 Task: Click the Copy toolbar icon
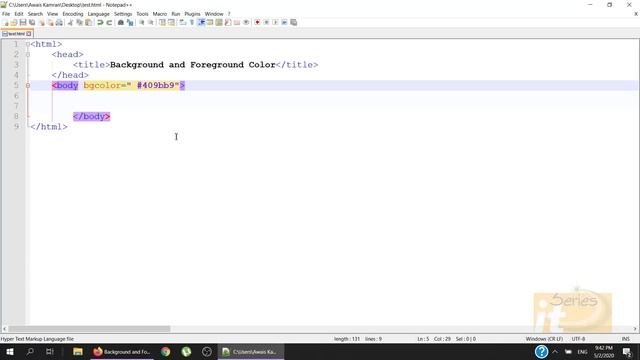point(79,23)
